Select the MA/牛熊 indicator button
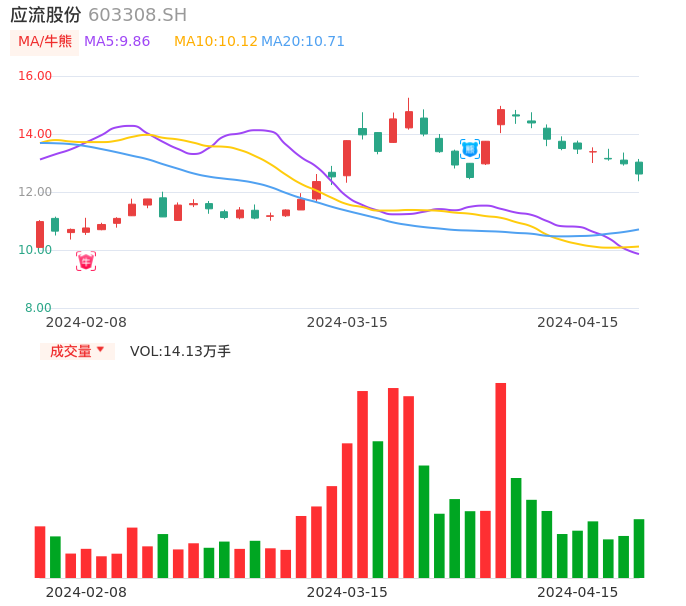686x606 pixels. tap(45, 42)
